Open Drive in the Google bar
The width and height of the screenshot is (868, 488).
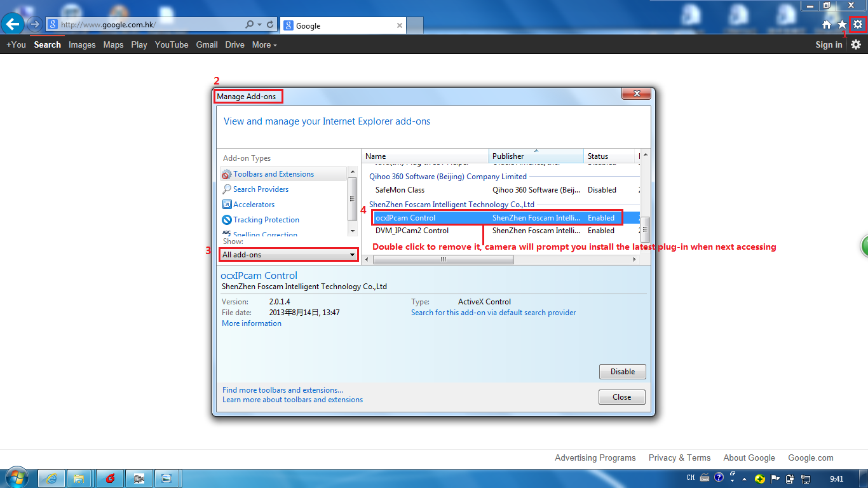235,44
